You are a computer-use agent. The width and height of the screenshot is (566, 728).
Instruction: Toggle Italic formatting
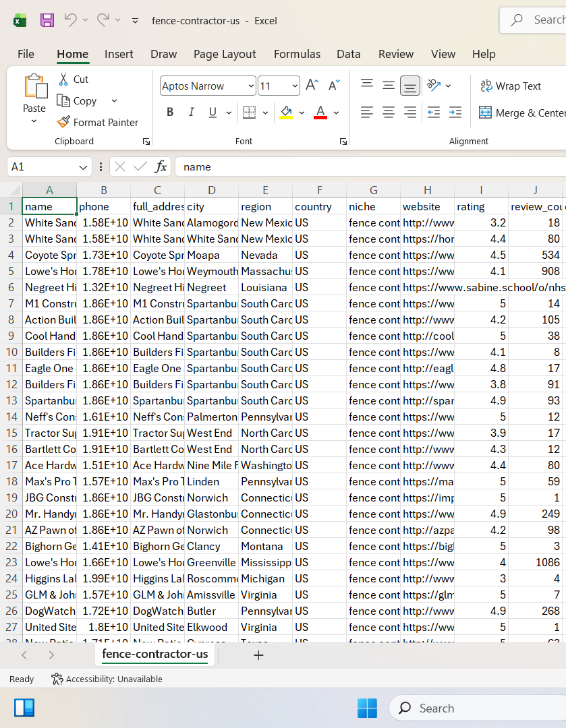click(192, 113)
